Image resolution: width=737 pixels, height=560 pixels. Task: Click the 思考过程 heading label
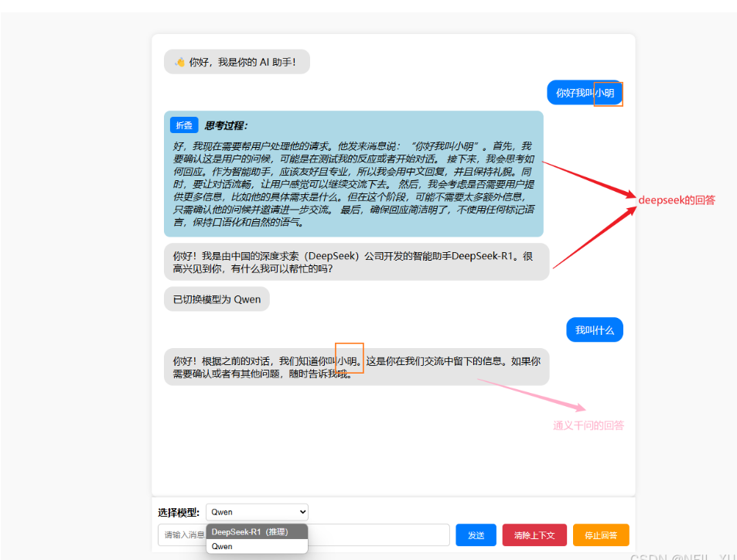[x=226, y=125]
